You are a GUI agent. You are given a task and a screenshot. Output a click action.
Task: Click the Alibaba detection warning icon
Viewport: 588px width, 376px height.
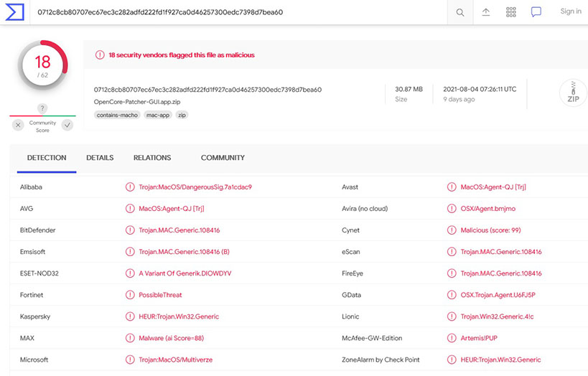(130, 187)
